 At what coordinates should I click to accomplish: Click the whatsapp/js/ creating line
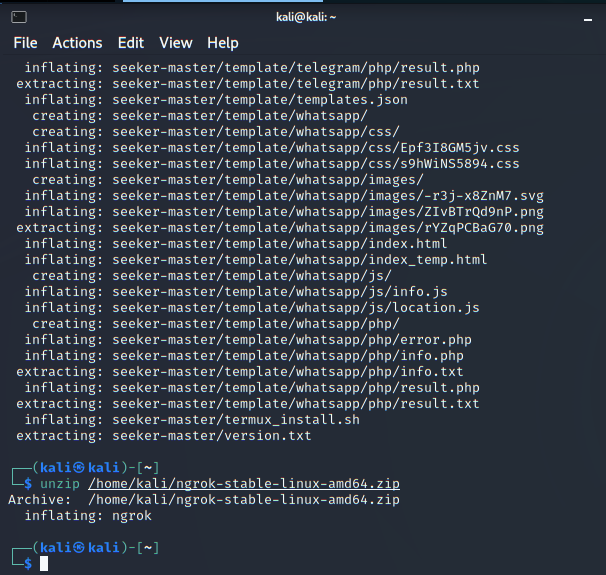212,276
